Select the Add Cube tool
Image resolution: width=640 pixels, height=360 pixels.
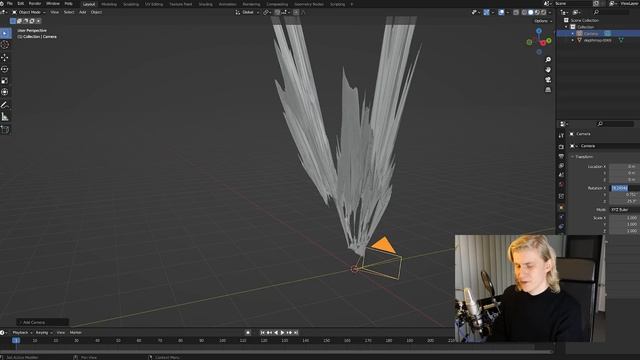(5, 130)
